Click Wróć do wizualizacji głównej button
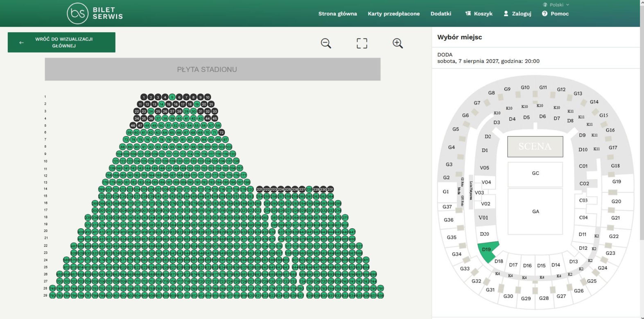Viewport: 644px width, 319px height. pyautogui.click(x=61, y=43)
